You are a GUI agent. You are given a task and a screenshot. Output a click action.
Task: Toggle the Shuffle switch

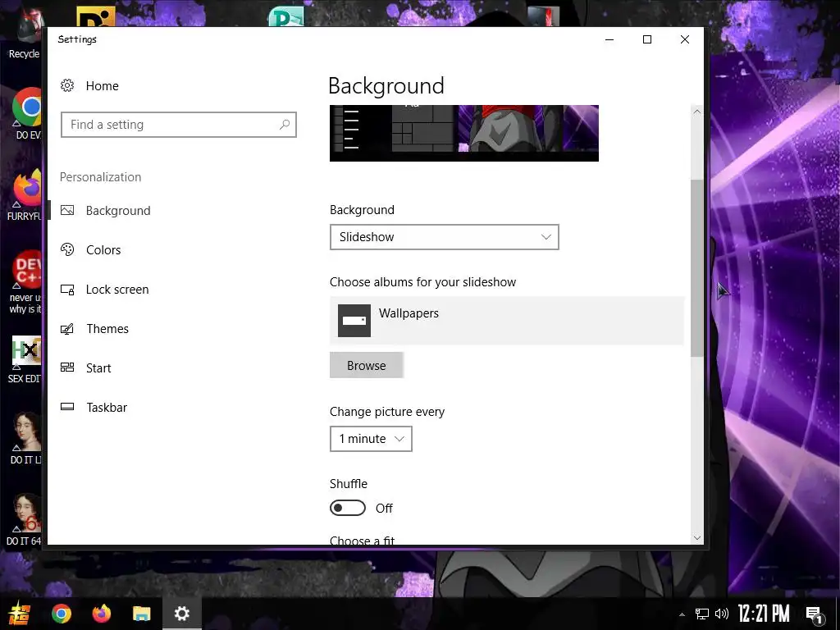click(x=348, y=508)
